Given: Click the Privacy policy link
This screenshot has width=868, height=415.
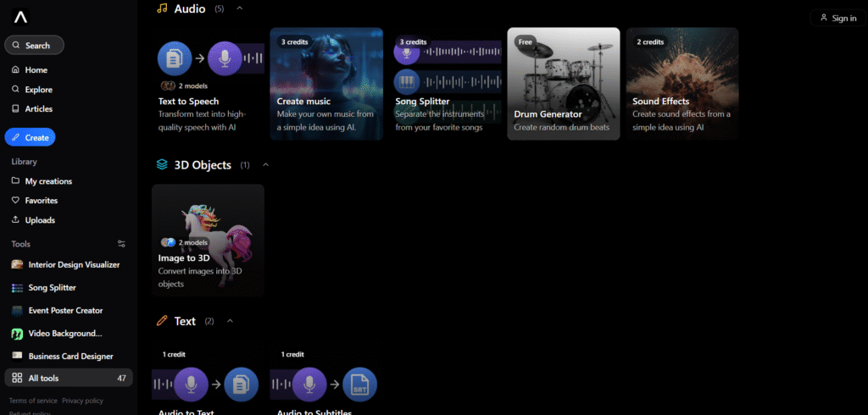Looking at the screenshot, I should (x=82, y=401).
